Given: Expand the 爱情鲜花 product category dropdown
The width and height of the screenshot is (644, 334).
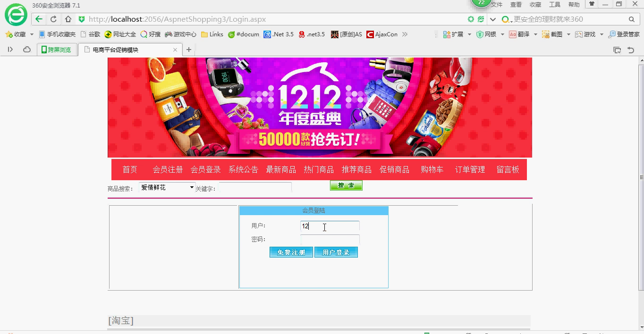Looking at the screenshot, I should coord(192,187).
